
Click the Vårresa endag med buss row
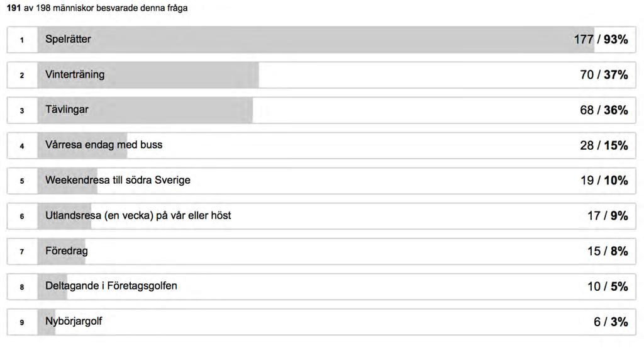tap(321, 145)
